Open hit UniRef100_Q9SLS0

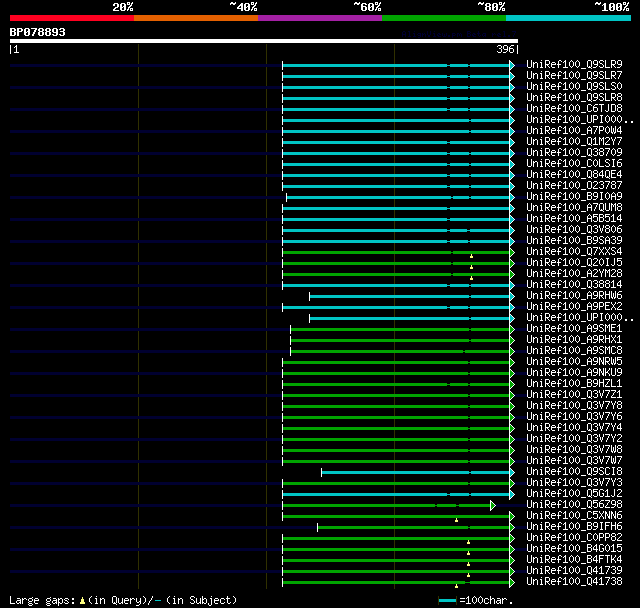(x=574, y=86)
